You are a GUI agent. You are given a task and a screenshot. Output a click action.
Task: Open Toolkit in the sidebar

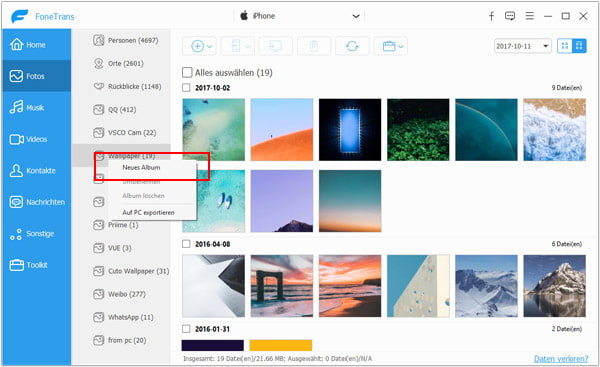(36, 265)
